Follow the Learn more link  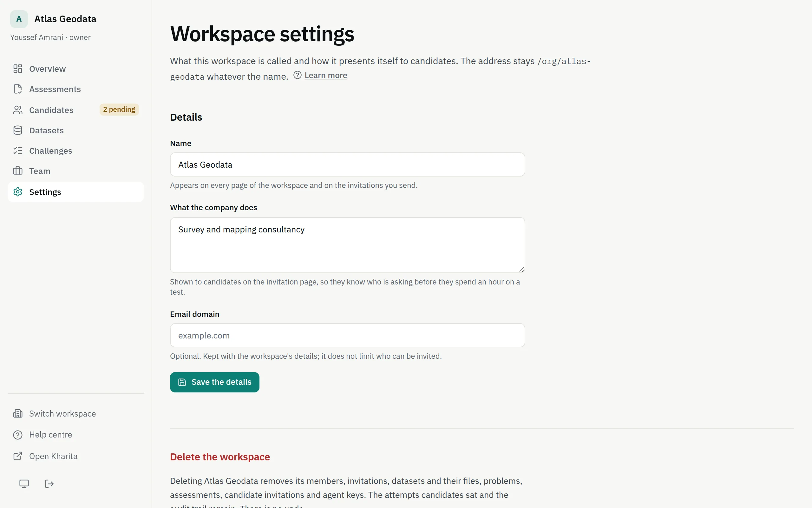[326, 75]
